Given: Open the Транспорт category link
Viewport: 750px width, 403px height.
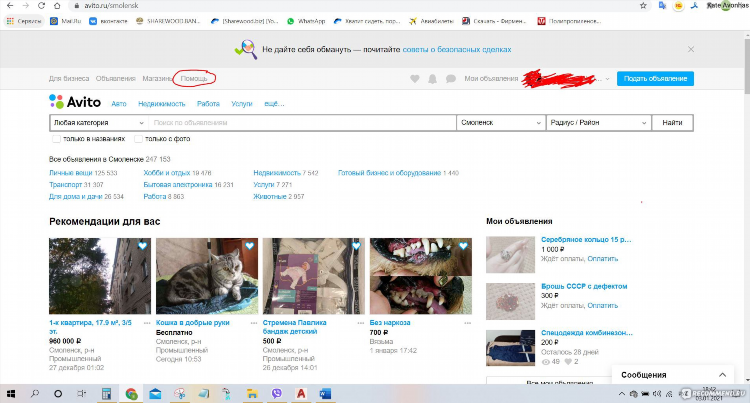Looking at the screenshot, I should (x=66, y=185).
